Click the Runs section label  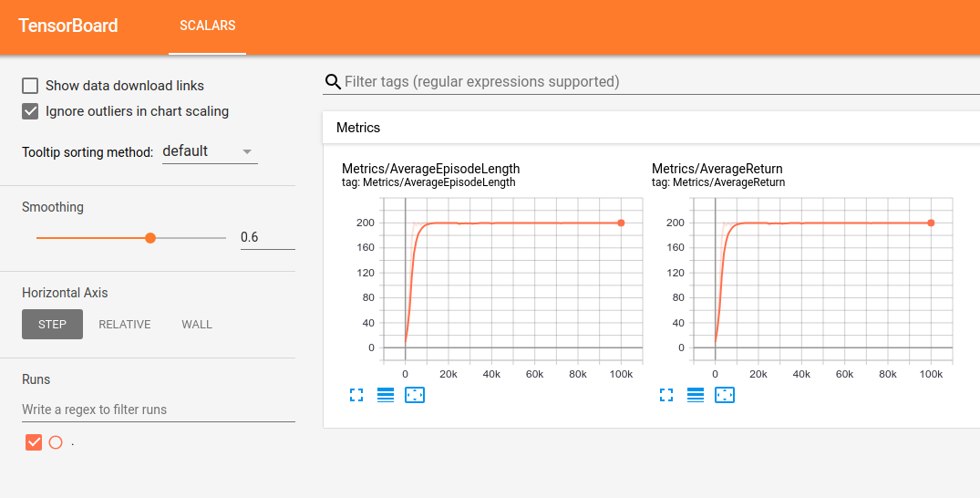(36, 379)
